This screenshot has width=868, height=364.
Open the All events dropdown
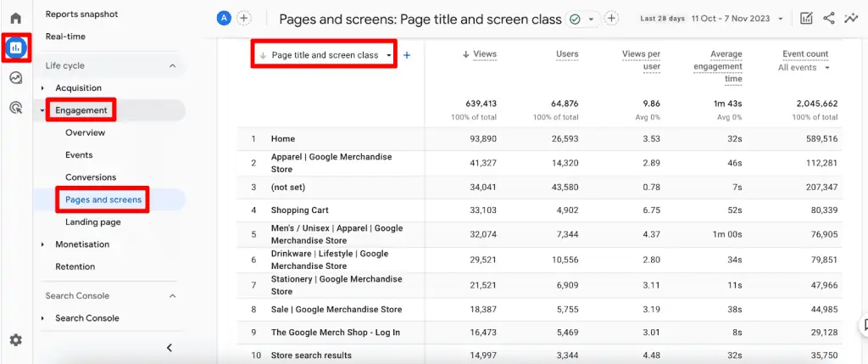click(x=804, y=68)
